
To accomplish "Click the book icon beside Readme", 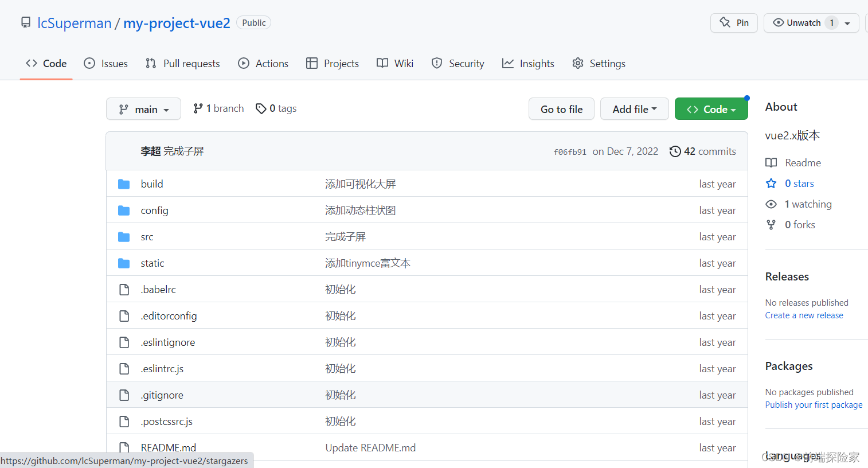I will 771,163.
